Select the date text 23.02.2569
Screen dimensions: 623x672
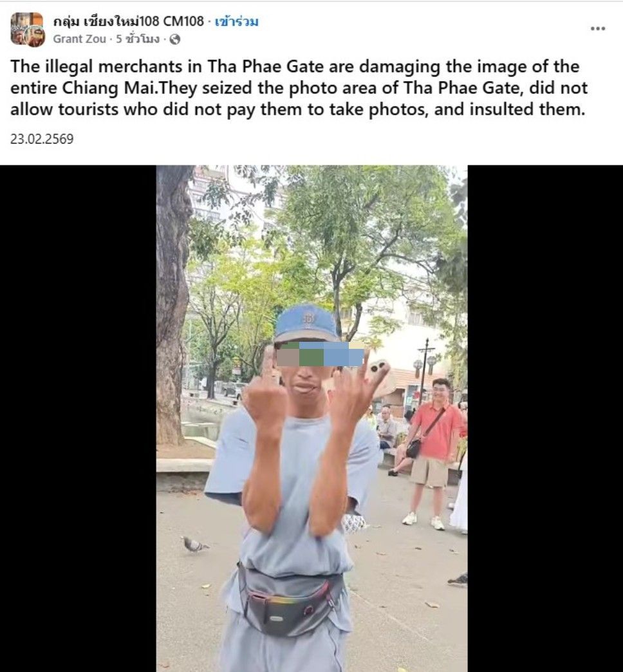[x=42, y=139]
